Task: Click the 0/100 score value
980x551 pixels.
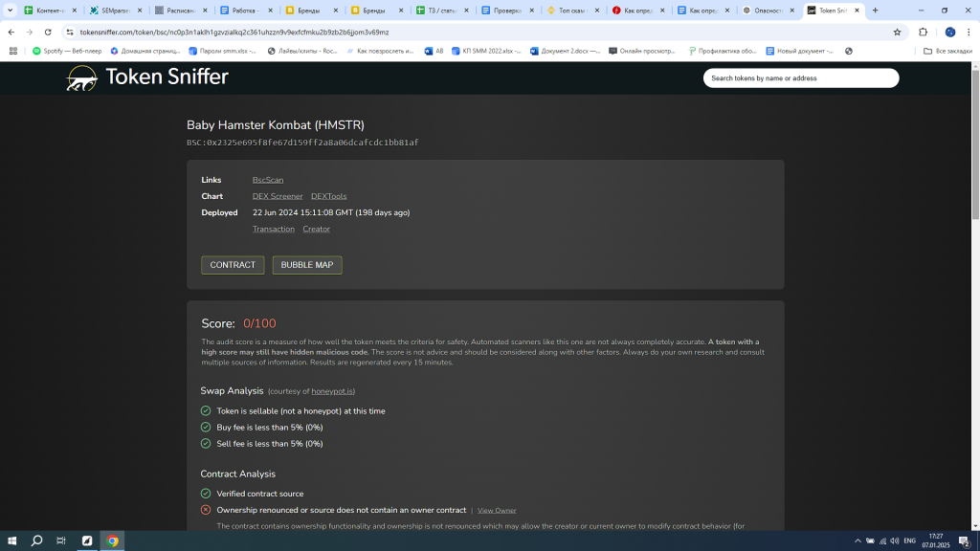Action: (259, 323)
